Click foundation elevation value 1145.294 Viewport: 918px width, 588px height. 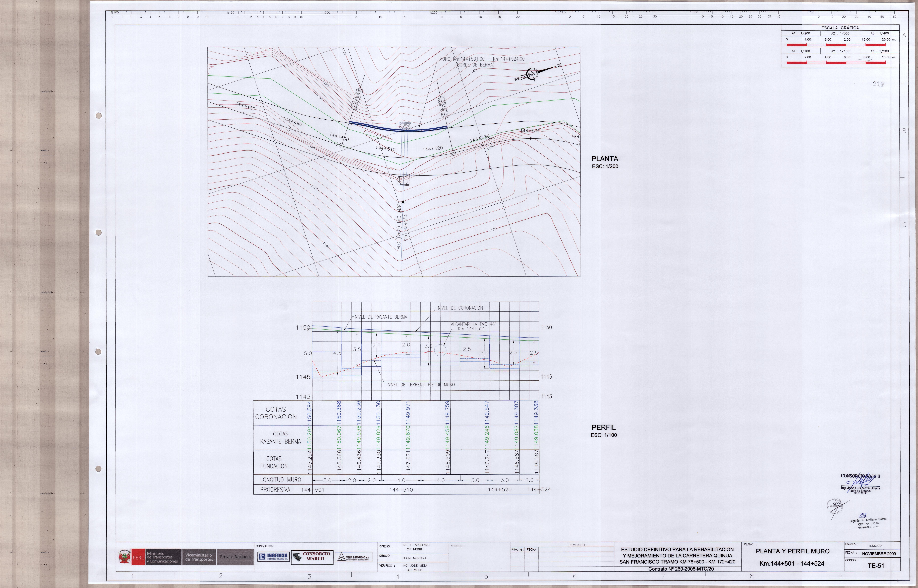309,462
